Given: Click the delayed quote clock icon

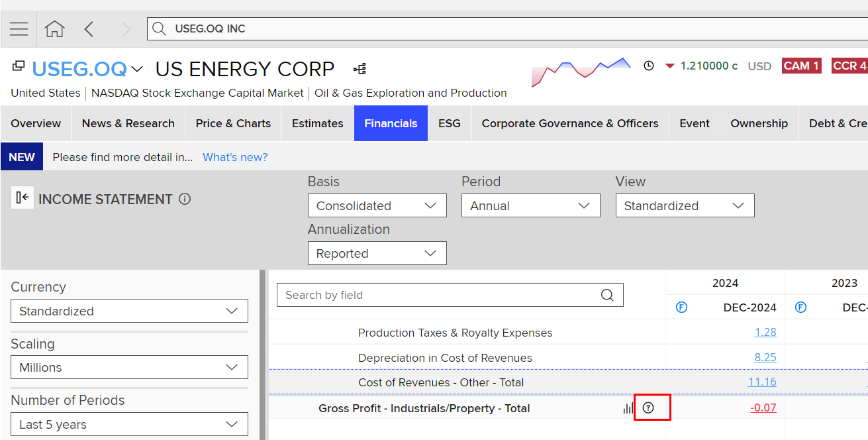Looking at the screenshot, I should [649, 66].
